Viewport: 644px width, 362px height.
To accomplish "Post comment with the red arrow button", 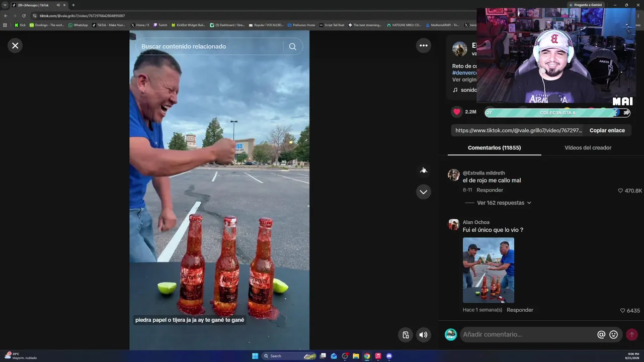I will [x=632, y=334].
